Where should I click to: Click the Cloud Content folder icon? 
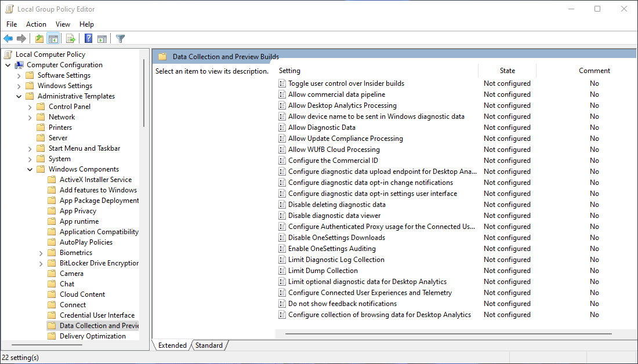point(52,294)
